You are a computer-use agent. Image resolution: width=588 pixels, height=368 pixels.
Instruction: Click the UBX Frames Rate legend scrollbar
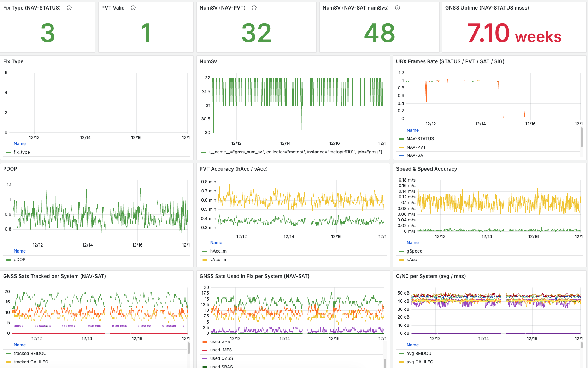[582, 138]
